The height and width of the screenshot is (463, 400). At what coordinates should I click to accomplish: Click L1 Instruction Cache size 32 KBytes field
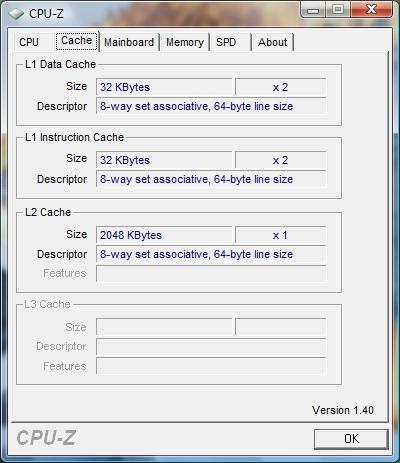click(164, 160)
